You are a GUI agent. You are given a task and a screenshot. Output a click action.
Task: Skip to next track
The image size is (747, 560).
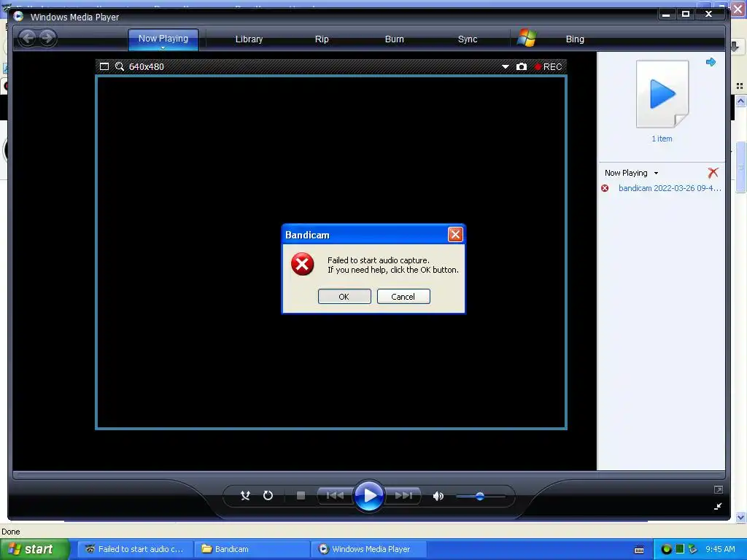pyautogui.click(x=403, y=496)
